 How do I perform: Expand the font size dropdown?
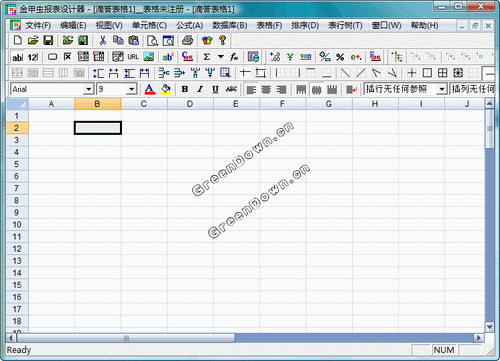pos(132,89)
